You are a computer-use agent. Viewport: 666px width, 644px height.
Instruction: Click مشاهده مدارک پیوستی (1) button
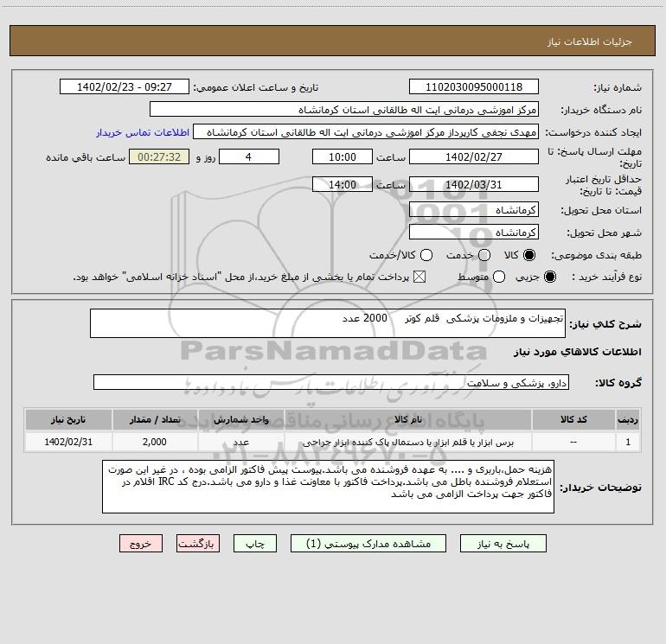tap(368, 544)
